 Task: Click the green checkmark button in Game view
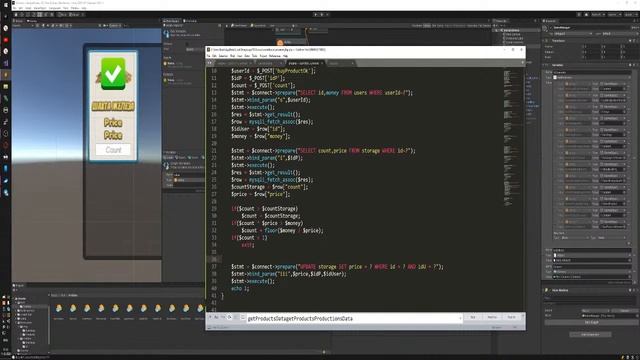click(x=113, y=73)
